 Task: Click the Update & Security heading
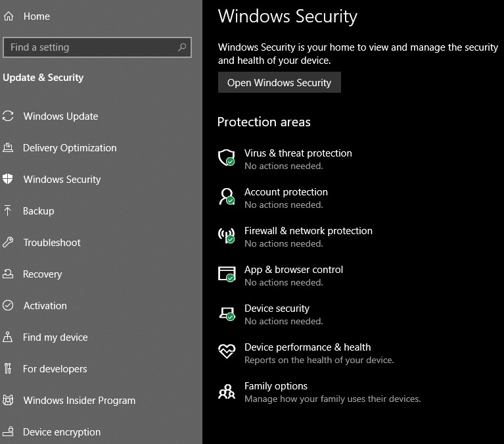click(x=43, y=78)
